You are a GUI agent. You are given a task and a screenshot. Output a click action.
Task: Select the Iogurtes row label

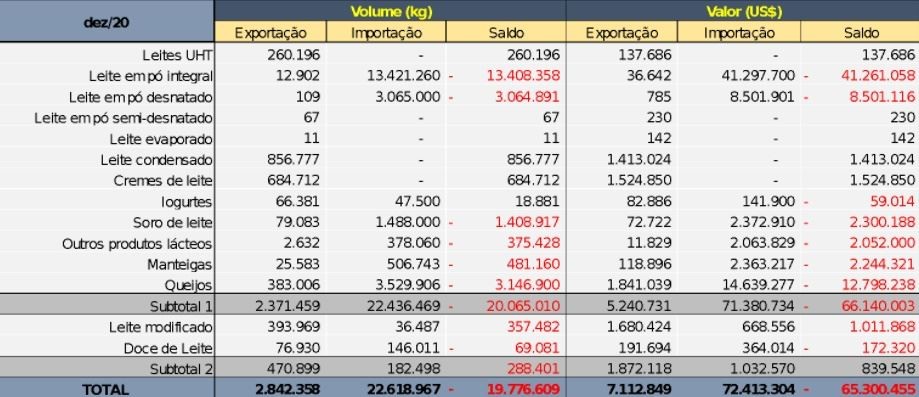187,202
